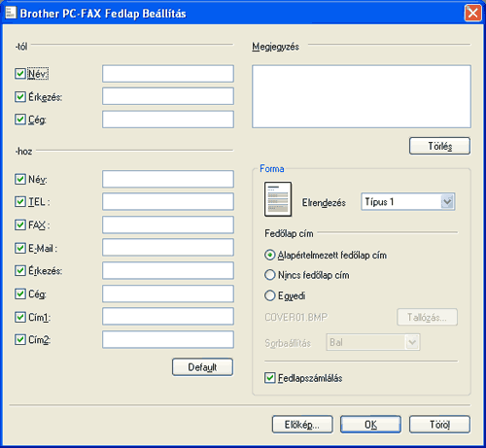Toggle the Cég checkbox under -tól

click(x=20, y=120)
